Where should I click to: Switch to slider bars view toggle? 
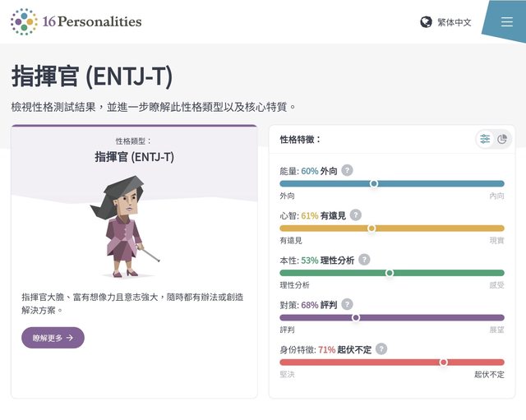(x=486, y=139)
